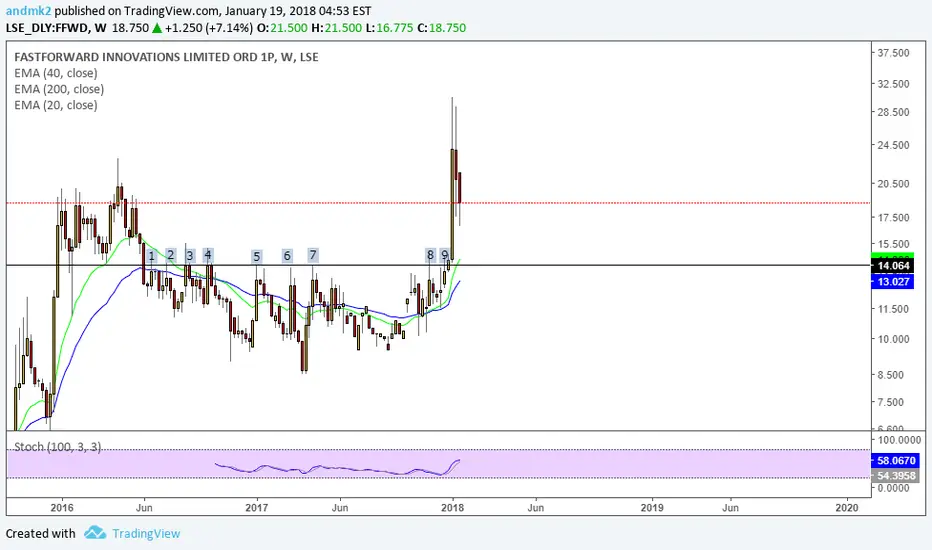The image size is (932, 550).
Task: Click the 24.500 price axis value
Action: pyautogui.click(x=893, y=145)
